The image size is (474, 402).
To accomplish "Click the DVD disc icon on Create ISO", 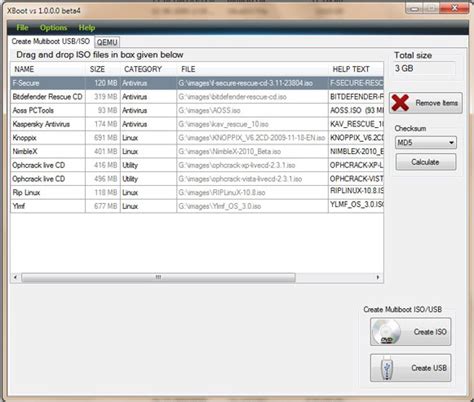I will pyautogui.click(x=386, y=332).
